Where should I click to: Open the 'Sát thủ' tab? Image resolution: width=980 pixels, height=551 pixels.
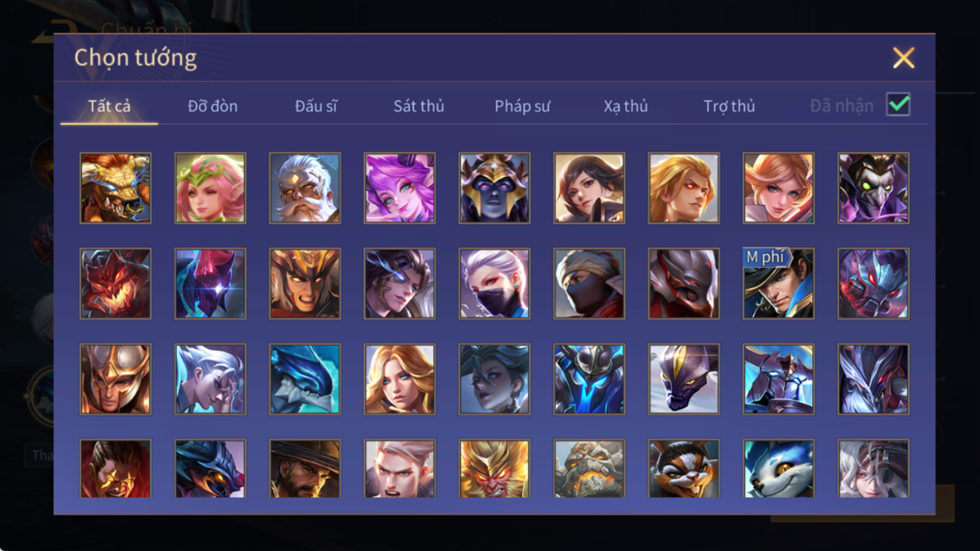pos(418,106)
